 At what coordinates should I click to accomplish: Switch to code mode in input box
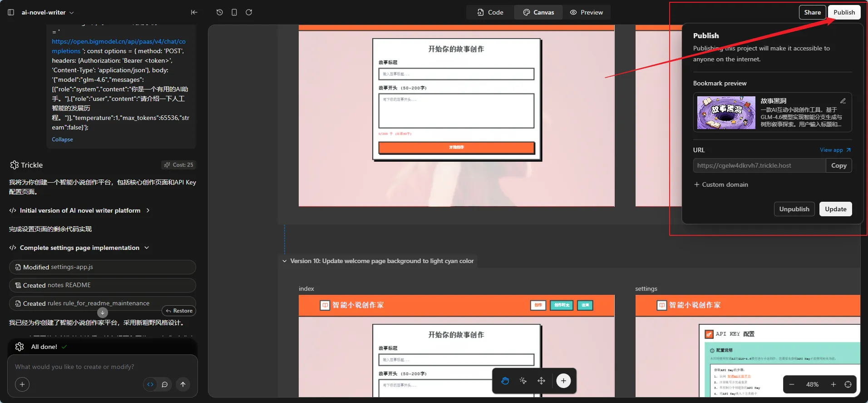pos(150,384)
